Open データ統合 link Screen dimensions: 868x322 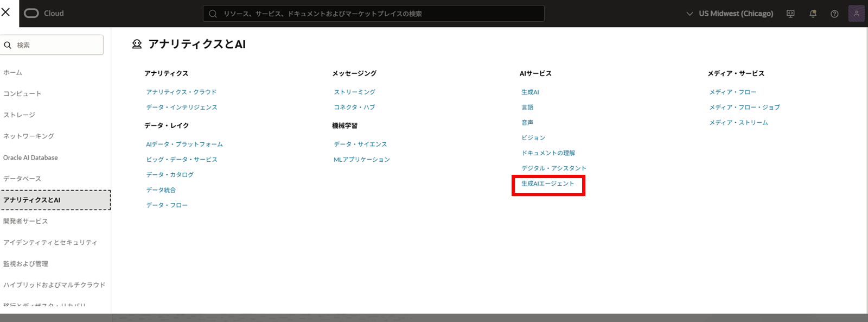click(161, 190)
